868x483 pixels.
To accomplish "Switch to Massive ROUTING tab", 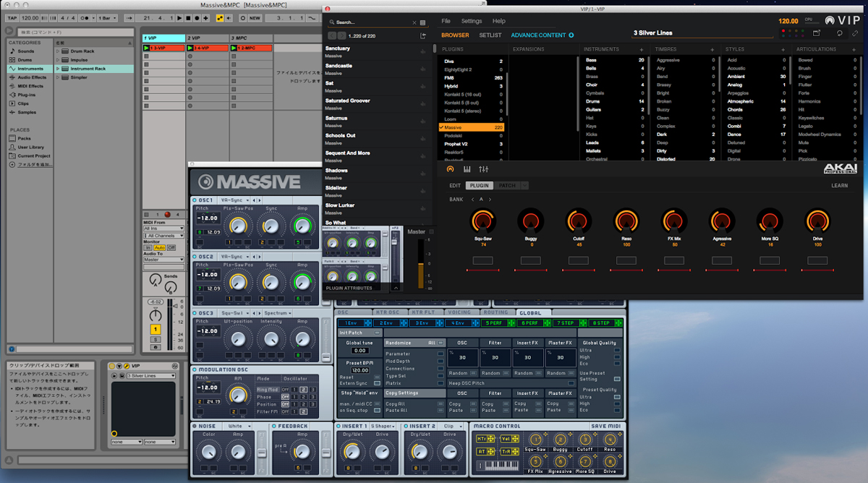I will (495, 312).
